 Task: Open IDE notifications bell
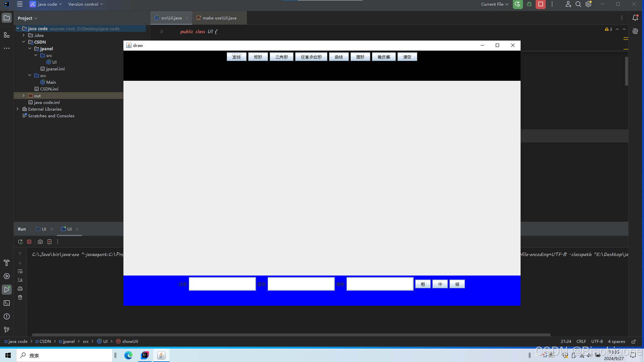tap(635, 18)
